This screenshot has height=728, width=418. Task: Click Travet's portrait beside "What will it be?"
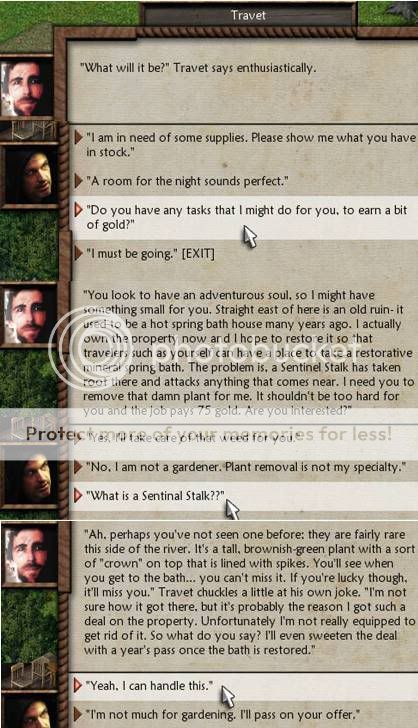point(26,88)
